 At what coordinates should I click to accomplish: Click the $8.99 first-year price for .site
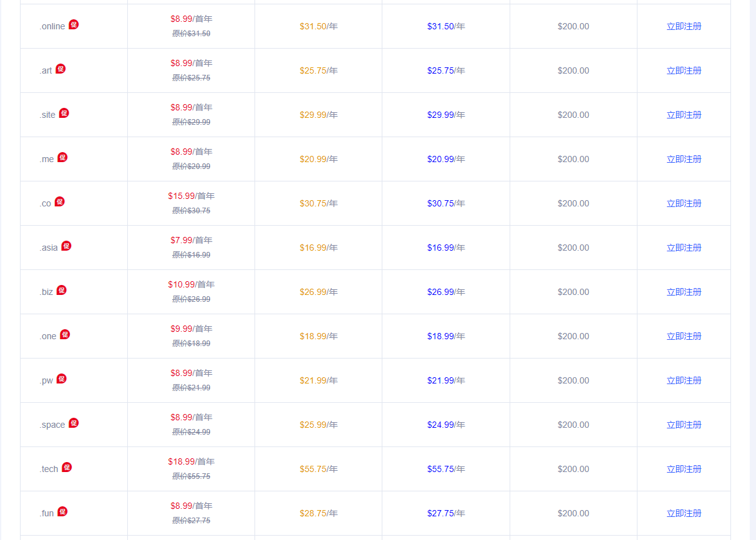click(182, 107)
